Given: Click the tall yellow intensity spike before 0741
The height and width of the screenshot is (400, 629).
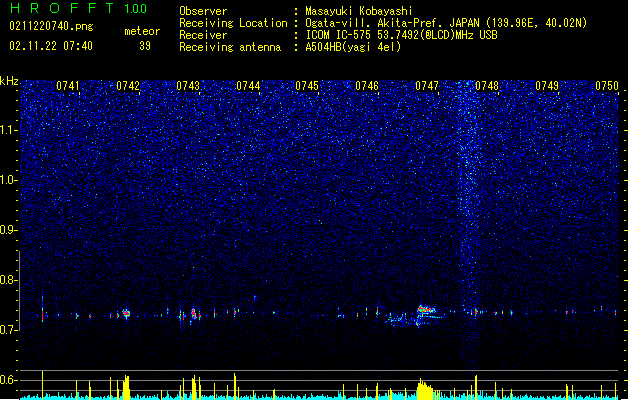Looking at the screenshot, I should pos(43,384).
